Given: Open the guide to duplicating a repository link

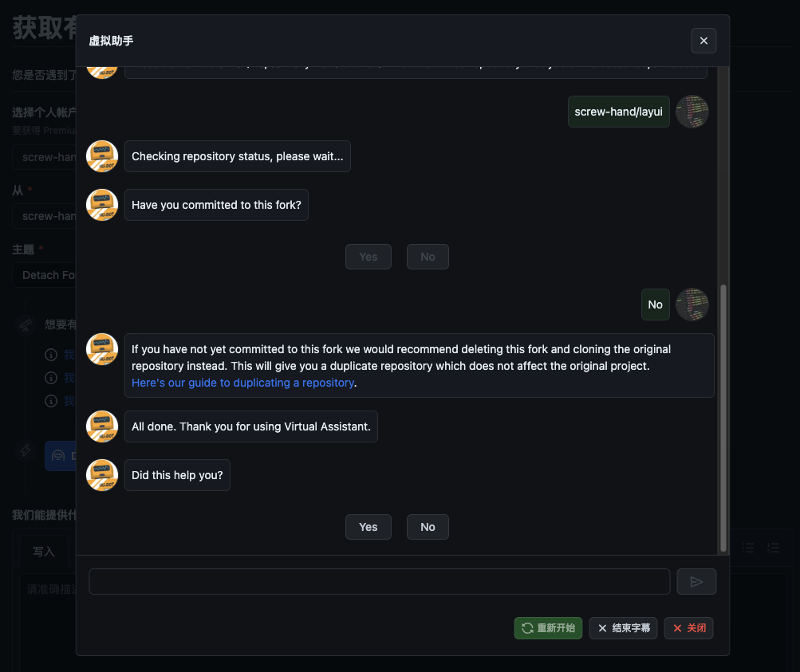Looking at the screenshot, I should [242, 383].
